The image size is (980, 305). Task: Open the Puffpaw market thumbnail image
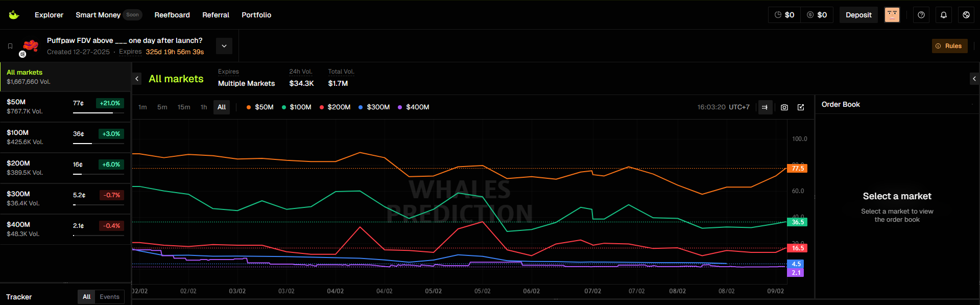point(30,46)
